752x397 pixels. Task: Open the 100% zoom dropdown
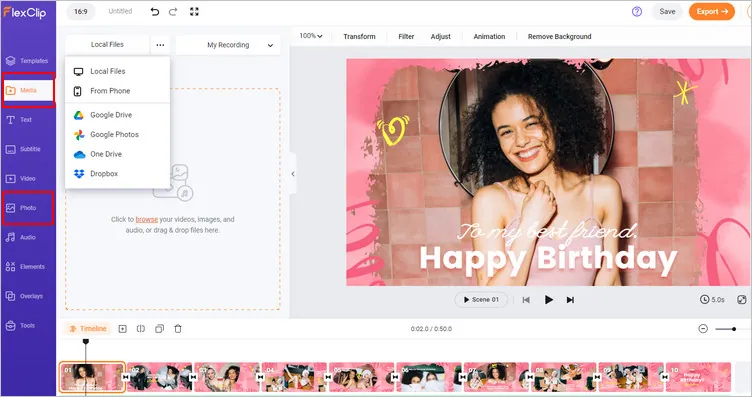tap(311, 36)
